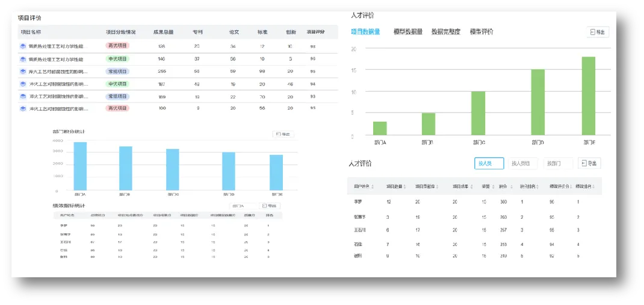Image resolution: width=644 pixels, height=305 pixels.
Task: Click the 项目评价 section heading
Action: point(29,18)
